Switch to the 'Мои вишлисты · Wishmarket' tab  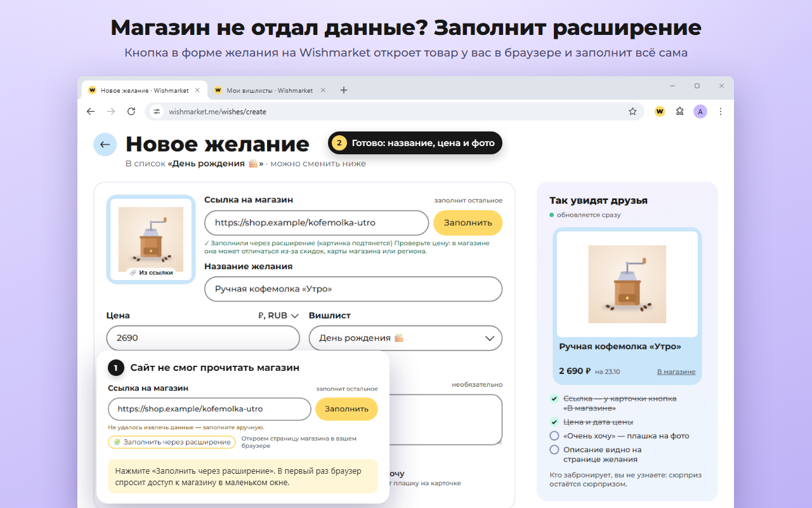[270, 90]
